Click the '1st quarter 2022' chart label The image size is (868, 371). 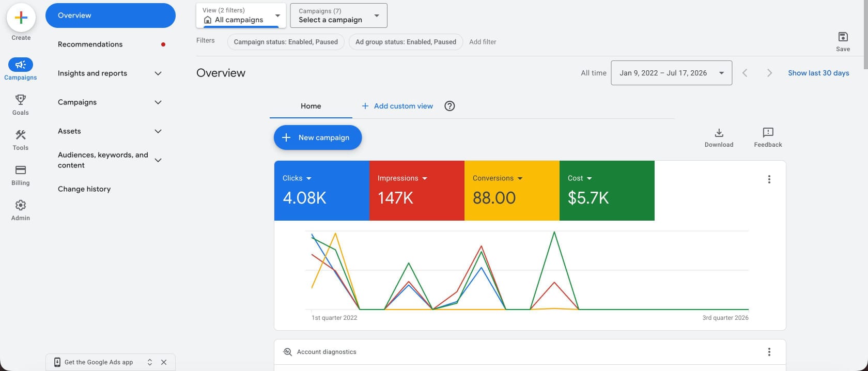pos(334,318)
